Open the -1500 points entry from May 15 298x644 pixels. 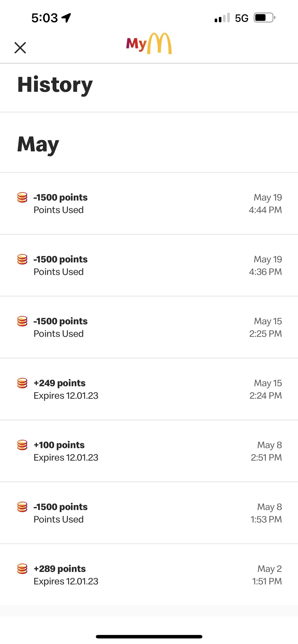(x=149, y=327)
